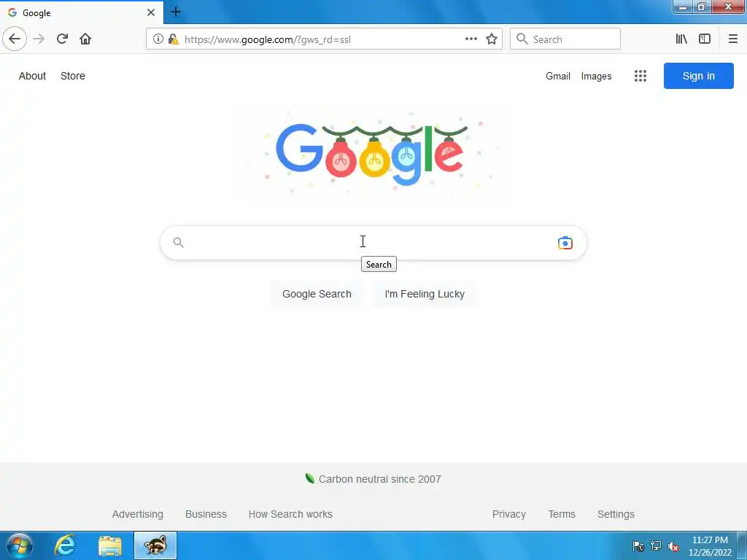
Task: Close the Google tab
Action: pyautogui.click(x=151, y=12)
